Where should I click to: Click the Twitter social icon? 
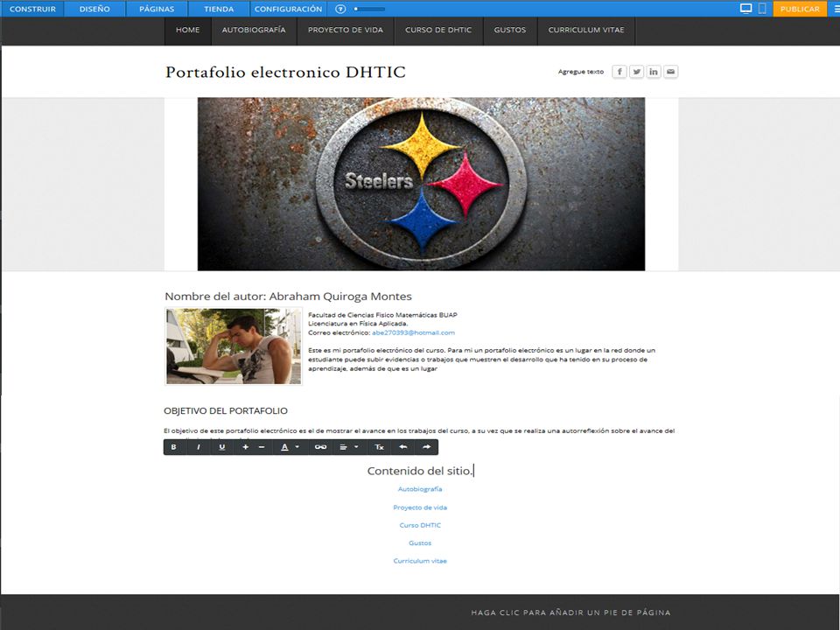636,71
